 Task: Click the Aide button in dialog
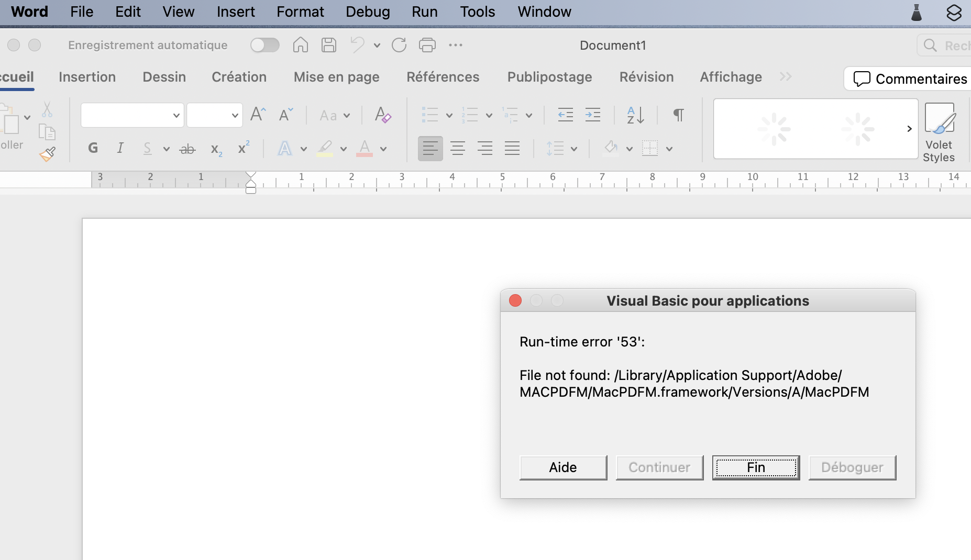click(563, 467)
